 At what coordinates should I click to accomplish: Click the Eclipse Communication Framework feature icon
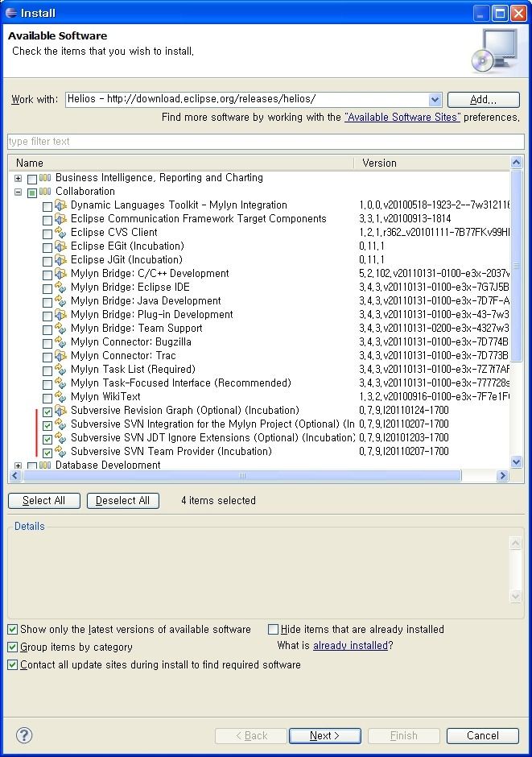[x=60, y=219]
